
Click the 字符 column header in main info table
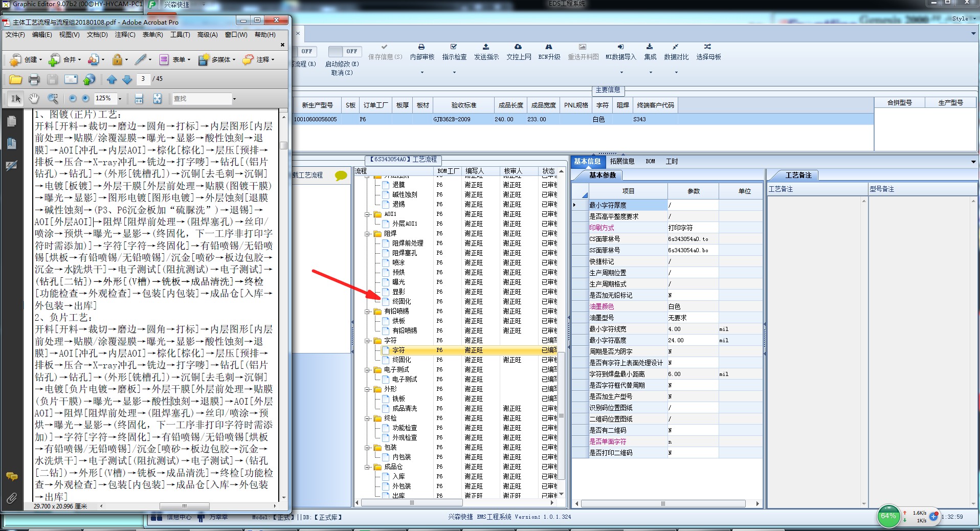coord(603,105)
